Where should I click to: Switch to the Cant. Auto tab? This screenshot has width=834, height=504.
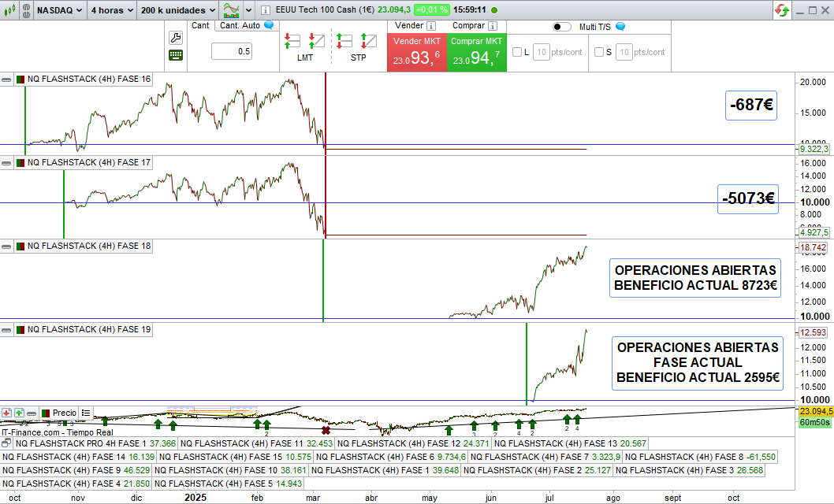[x=246, y=25]
